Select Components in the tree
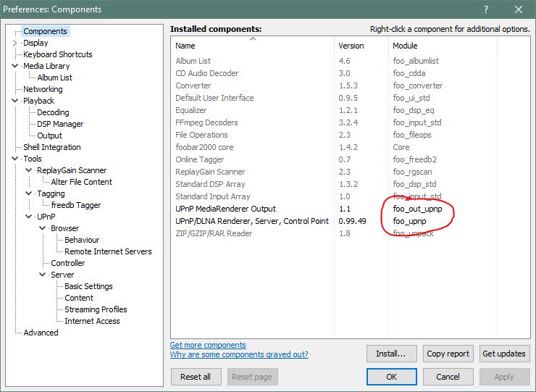The height and width of the screenshot is (392, 536). [45, 31]
